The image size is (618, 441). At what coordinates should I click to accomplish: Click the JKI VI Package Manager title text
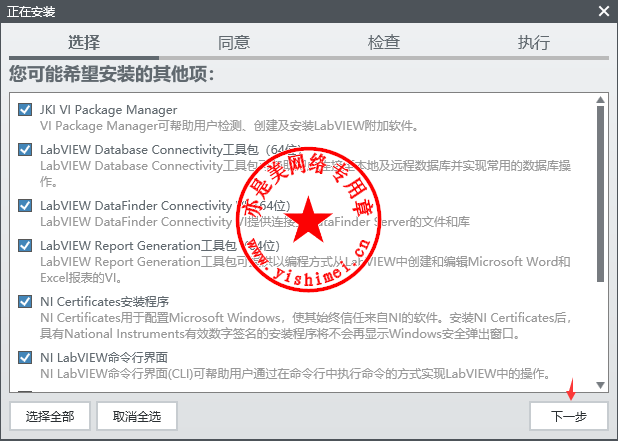pyautogui.click(x=108, y=109)
